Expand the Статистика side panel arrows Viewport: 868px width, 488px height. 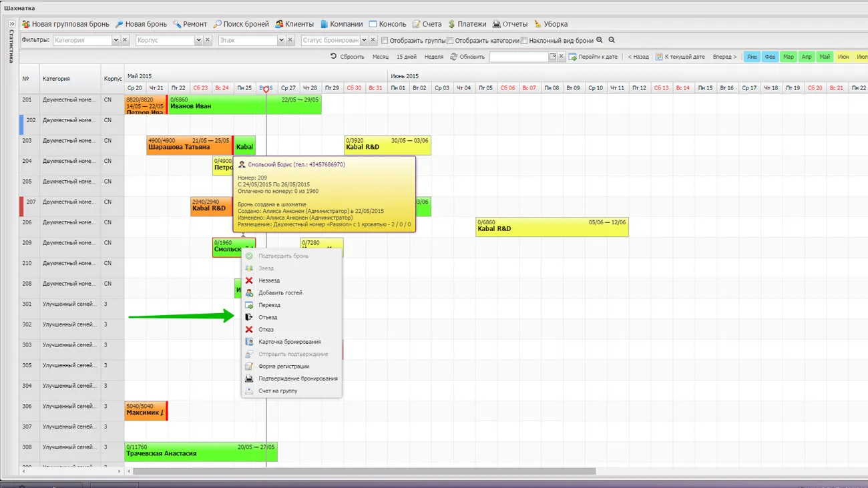pos(12,24)
